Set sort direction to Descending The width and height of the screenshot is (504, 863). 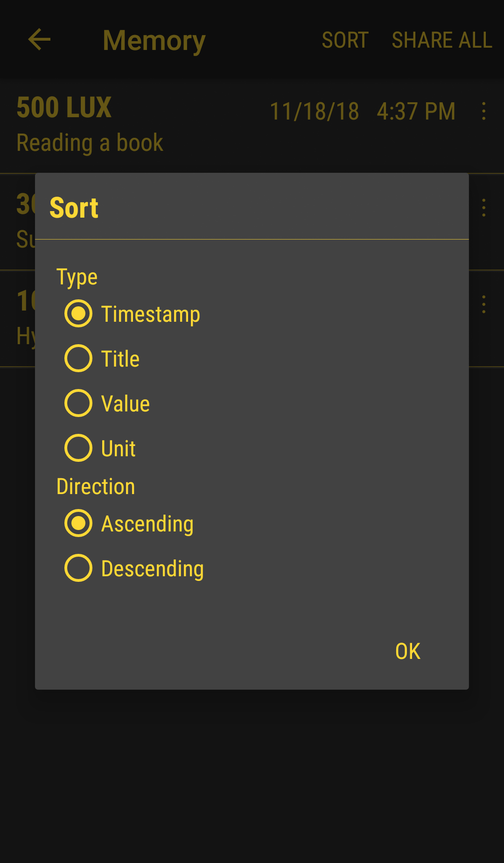(x=78, y=568)
